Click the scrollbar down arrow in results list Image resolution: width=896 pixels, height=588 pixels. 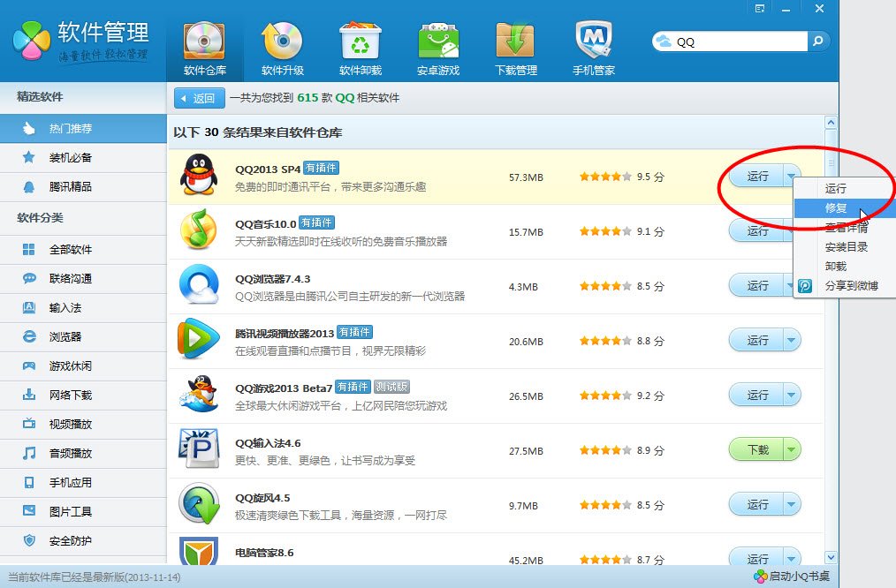(x=830, y=557)
